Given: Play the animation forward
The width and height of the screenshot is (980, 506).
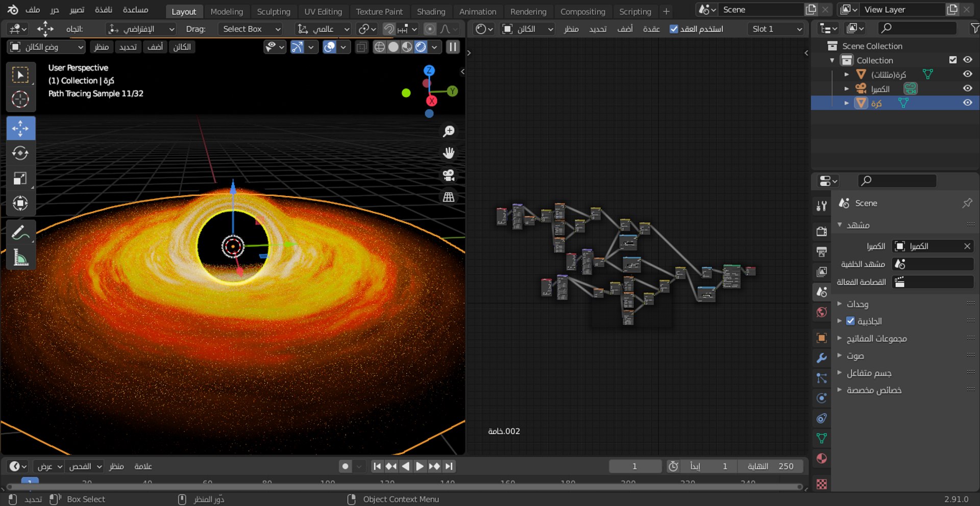Looking at the screenshot, I should pos(420,466).
